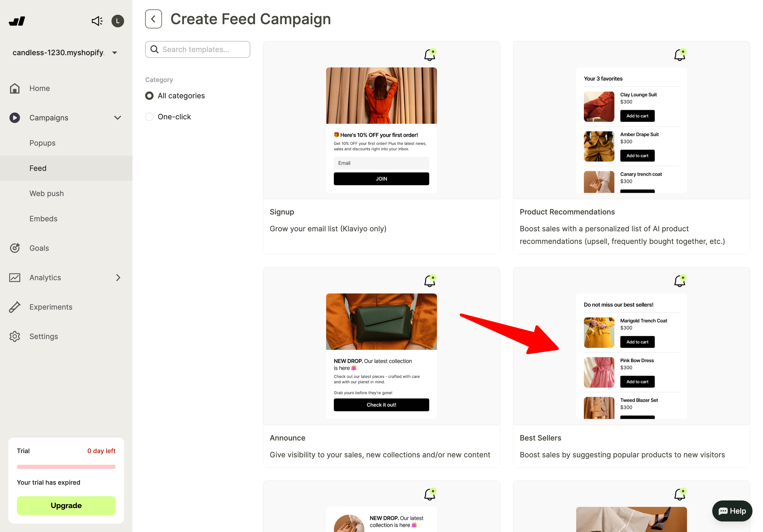Select the One-click category radio button
The height and width of the screenshot is (532, 763).
[149, 117]
